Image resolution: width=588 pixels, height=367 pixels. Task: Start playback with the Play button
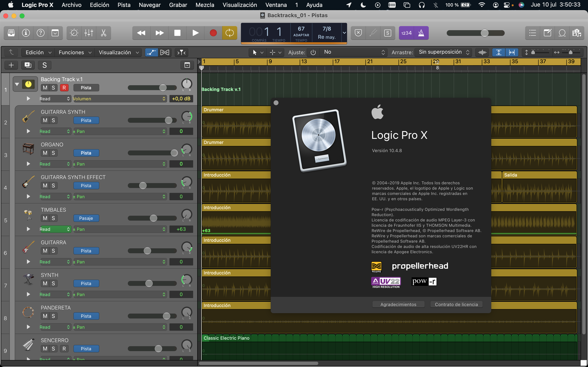195,33
